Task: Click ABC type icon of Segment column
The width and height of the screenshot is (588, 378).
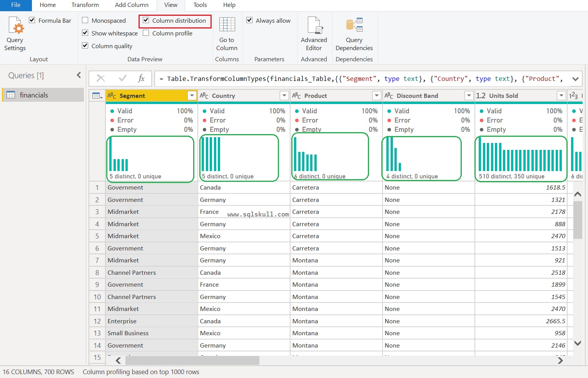Action: (112, 96)
